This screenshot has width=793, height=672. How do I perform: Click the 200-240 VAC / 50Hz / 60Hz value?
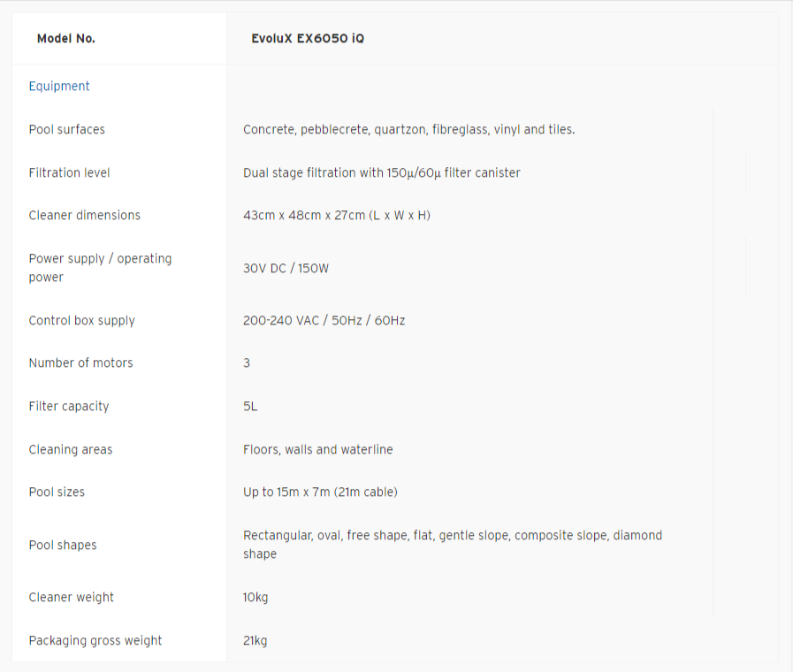324,321
